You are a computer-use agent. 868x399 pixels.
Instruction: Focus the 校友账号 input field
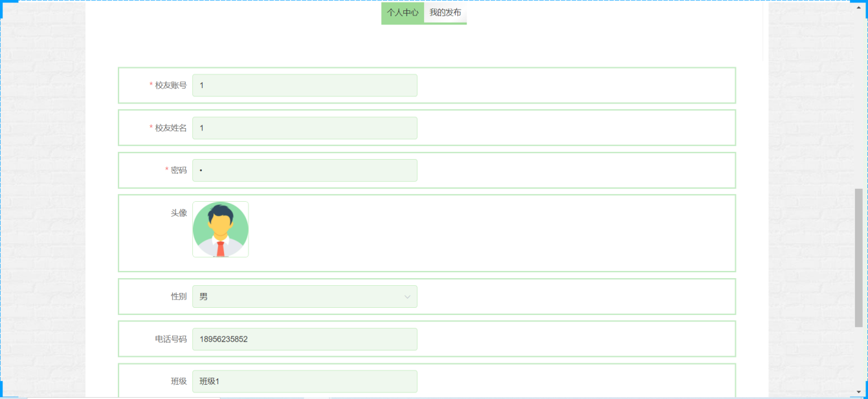tap(304, 85)
